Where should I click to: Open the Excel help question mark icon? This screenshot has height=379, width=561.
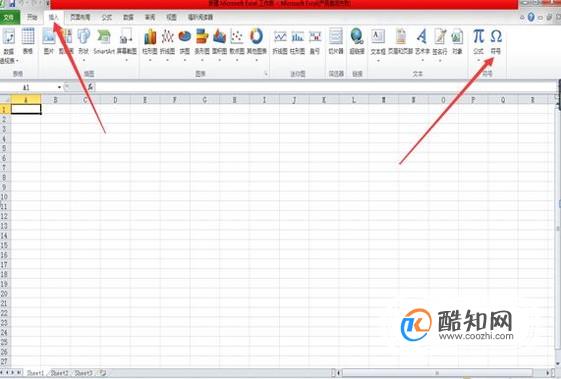(x=531, y=17)
